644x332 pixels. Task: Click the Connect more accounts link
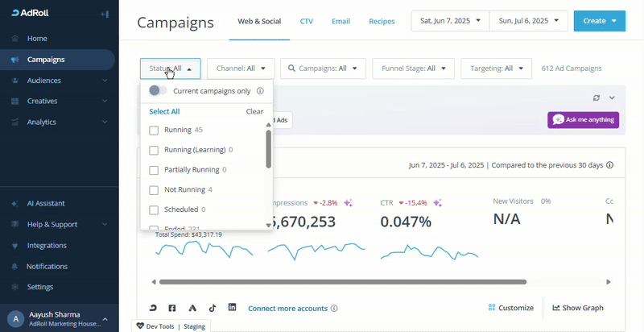click(287, 308)
